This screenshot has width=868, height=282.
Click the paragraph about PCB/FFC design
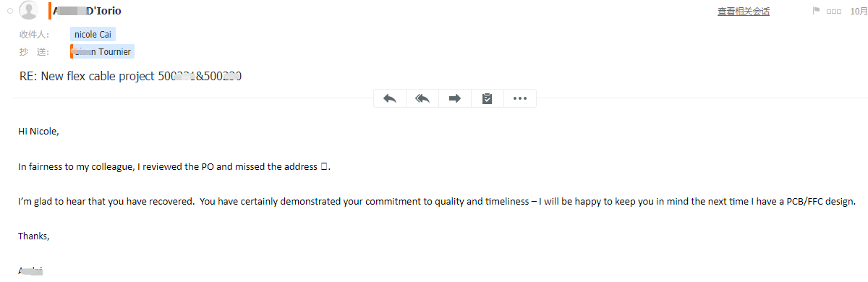(437, 202)
